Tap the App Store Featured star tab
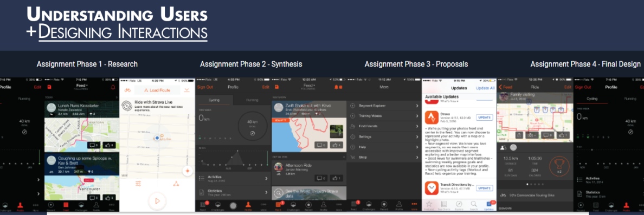The height and width of the screenshot is (215, 644). click(429, 205)
